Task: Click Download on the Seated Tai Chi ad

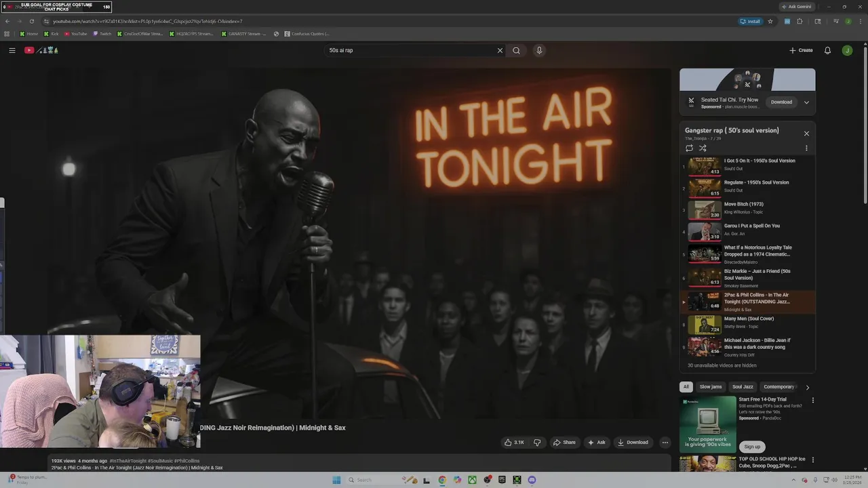Action: pos(781,102)
